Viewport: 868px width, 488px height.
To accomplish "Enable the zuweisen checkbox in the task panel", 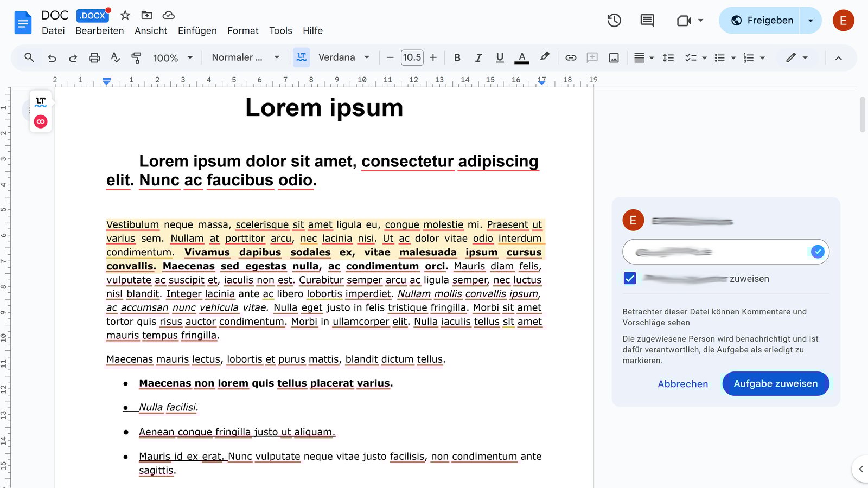I will point(629,278).
